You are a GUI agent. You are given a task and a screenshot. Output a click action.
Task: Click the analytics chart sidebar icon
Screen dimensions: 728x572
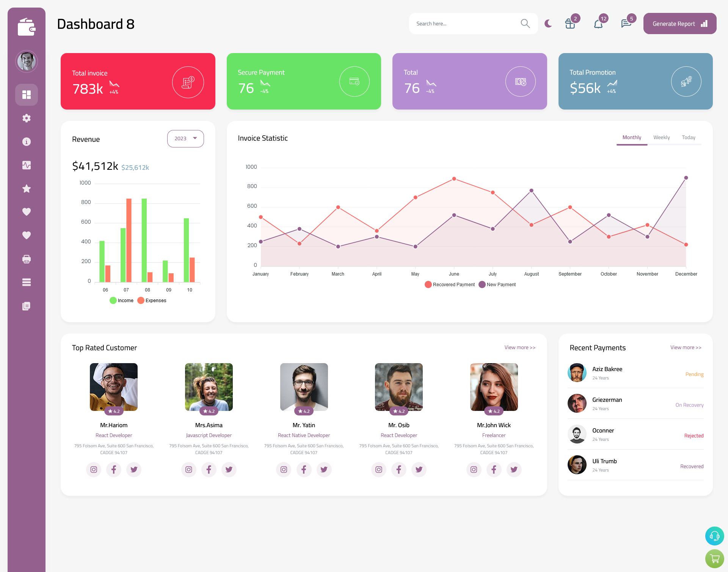point(27,165)
